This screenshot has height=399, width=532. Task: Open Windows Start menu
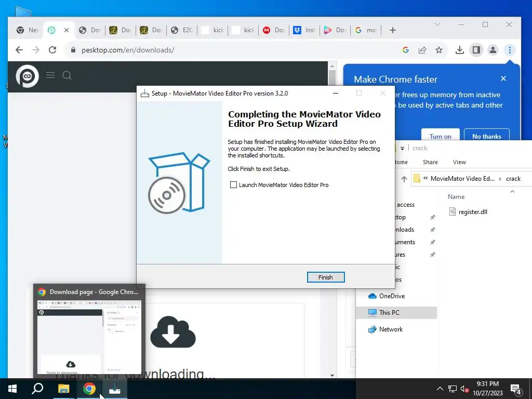12,389
